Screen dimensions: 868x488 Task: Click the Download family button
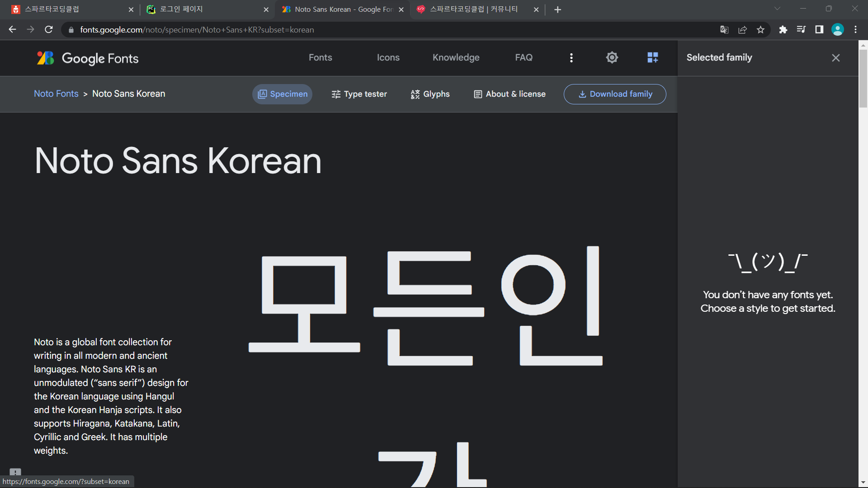pyautogui.click(x=615, y=94)
